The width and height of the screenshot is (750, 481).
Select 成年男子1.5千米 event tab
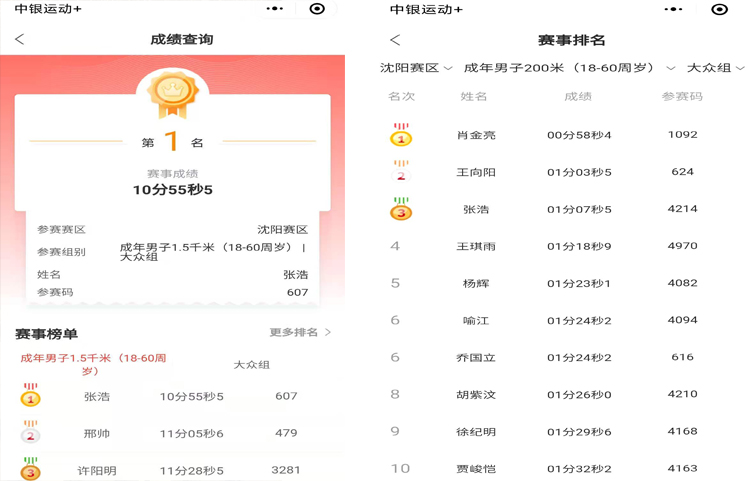click(x=93, y=364)
